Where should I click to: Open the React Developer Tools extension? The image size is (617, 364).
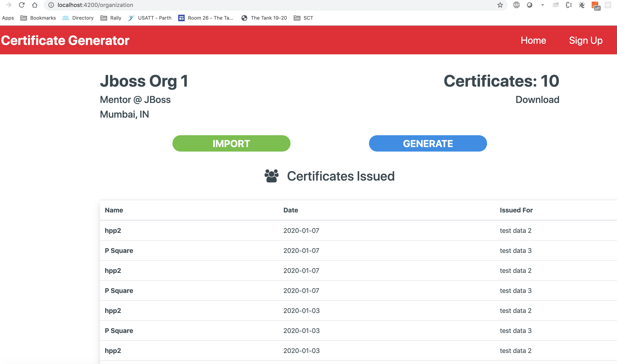pos(608,5)
